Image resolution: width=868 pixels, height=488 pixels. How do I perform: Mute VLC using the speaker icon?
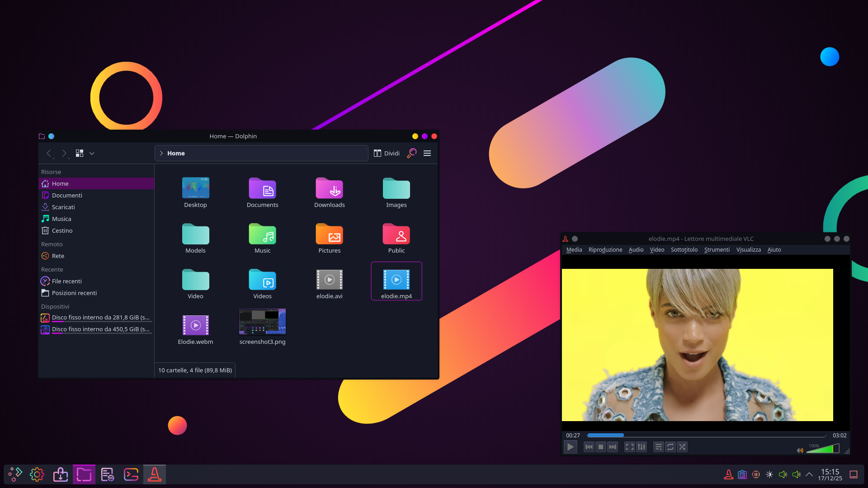tap(800, 450)
